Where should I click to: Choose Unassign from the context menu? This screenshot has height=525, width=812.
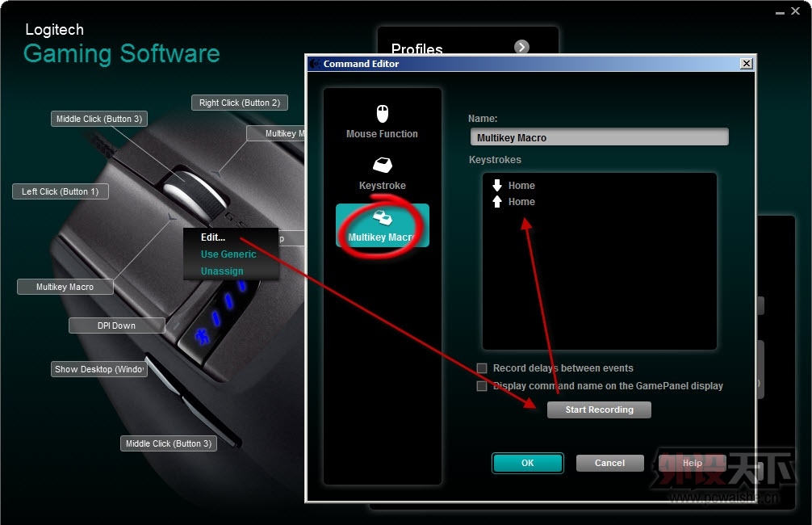222,271
